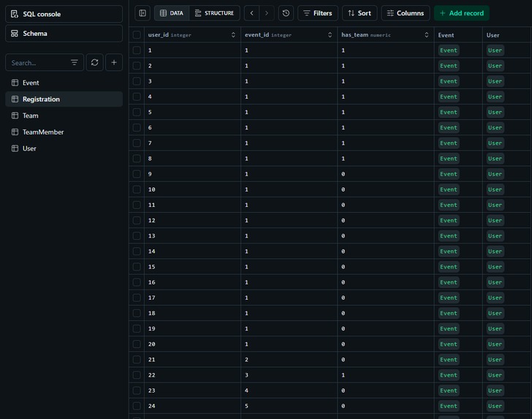Click user_id cell showing 7
Screen dimensions: 532x419
coord(192,143)
